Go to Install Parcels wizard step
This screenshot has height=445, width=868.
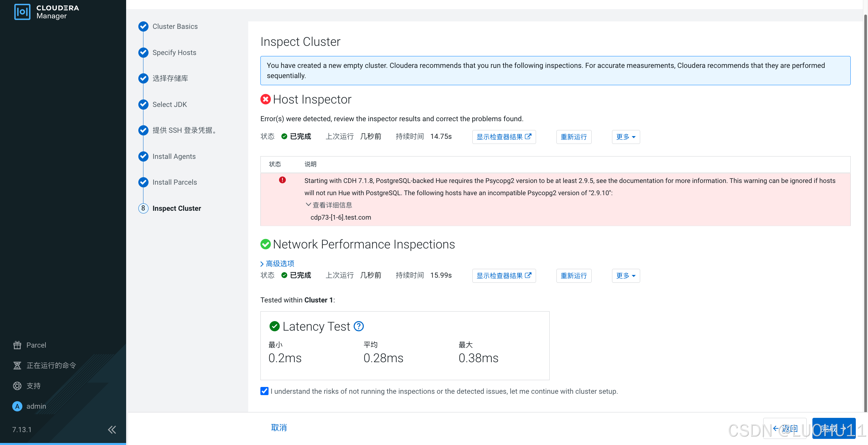point(174,182)
